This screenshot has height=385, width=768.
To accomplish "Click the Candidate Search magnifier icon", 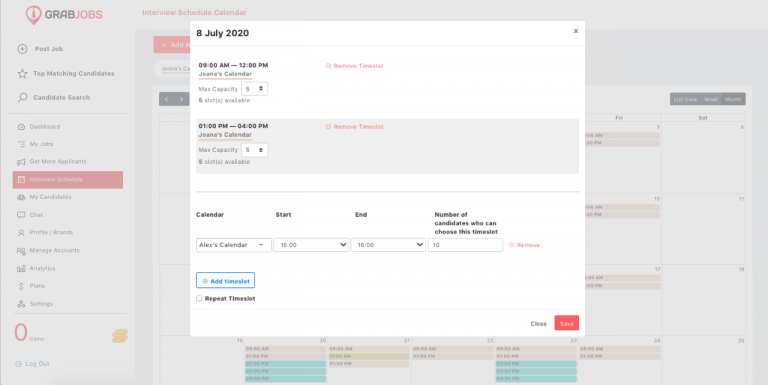I will [x=23, y=97].
